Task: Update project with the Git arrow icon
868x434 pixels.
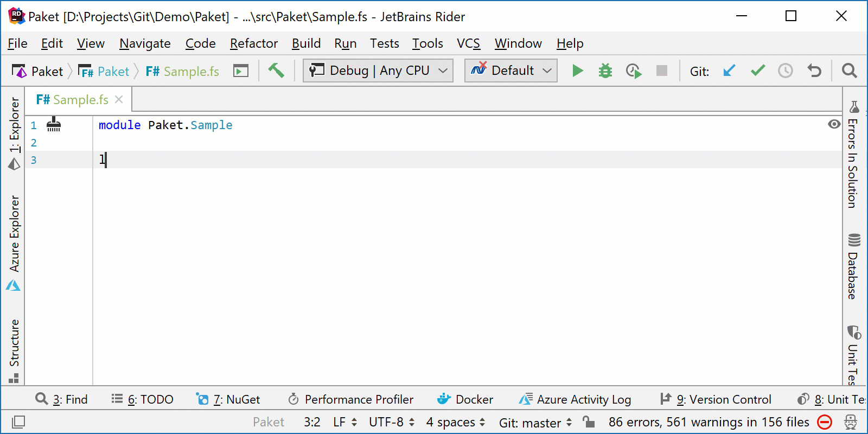Action: click(729, 71)
